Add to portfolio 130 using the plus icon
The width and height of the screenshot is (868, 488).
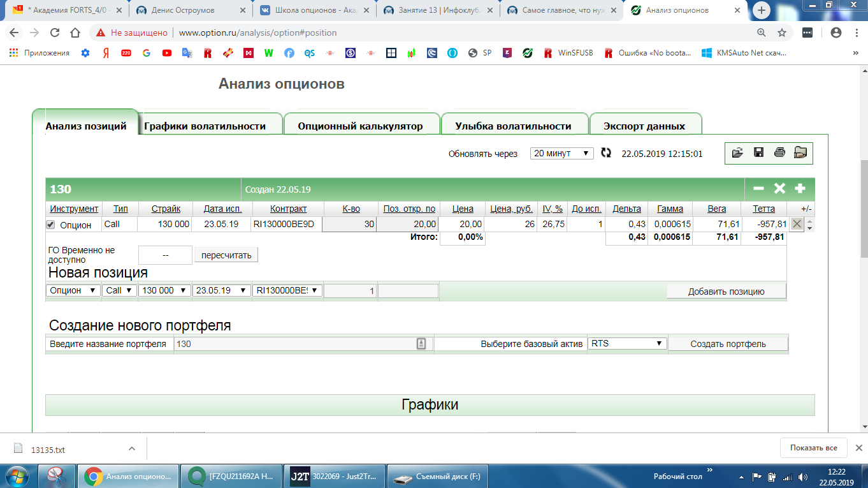click(800, 189)
